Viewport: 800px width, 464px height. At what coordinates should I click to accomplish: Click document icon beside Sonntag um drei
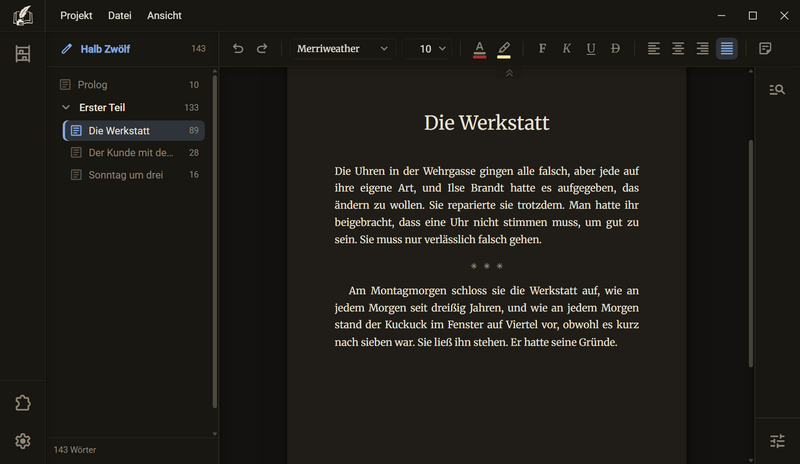tap(76, 175)
